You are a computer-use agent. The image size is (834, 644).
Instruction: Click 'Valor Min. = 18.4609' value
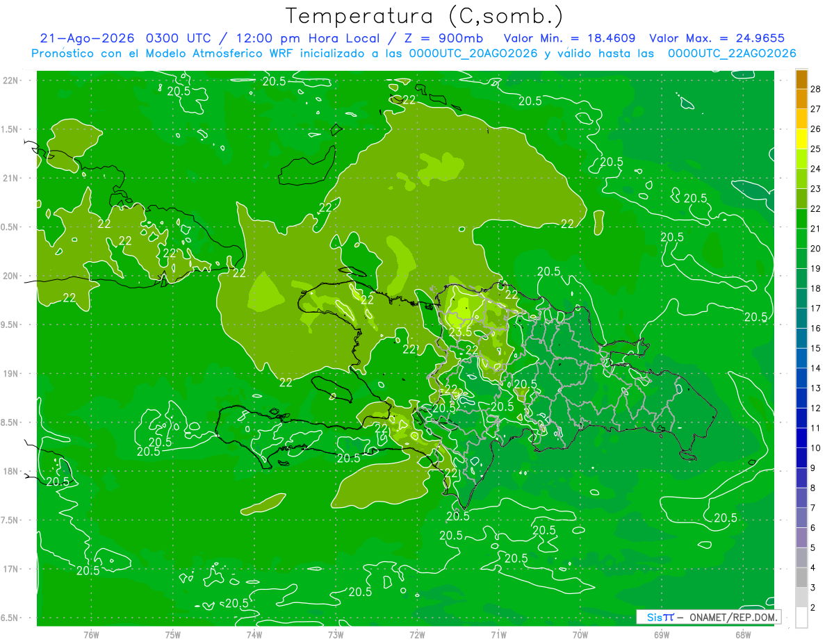pyautogui.click(x=571, y=38)
